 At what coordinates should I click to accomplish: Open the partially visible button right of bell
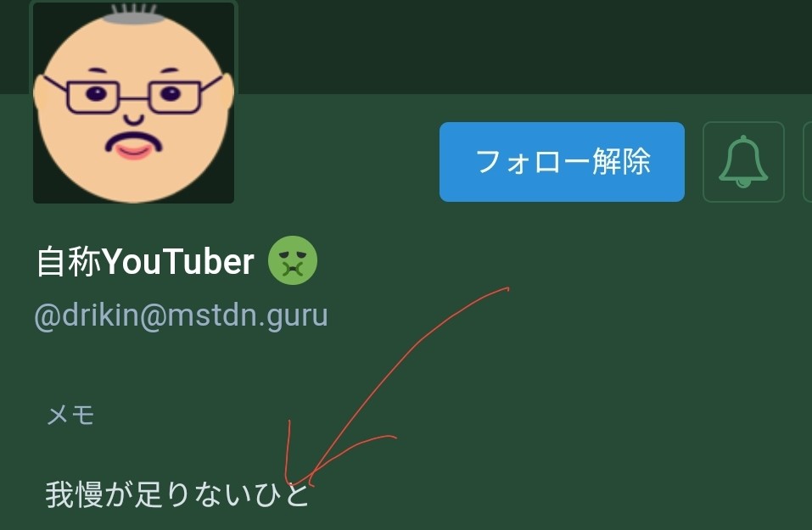click(x=808, y=162)
